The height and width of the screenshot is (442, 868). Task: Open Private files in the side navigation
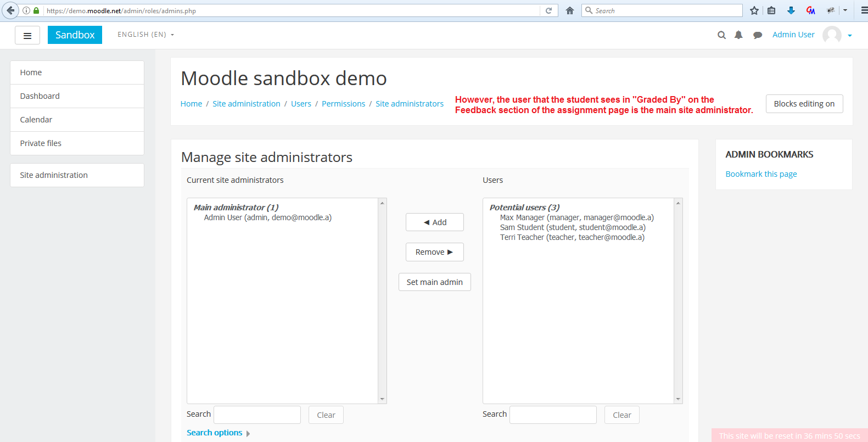tap(77, 143)
